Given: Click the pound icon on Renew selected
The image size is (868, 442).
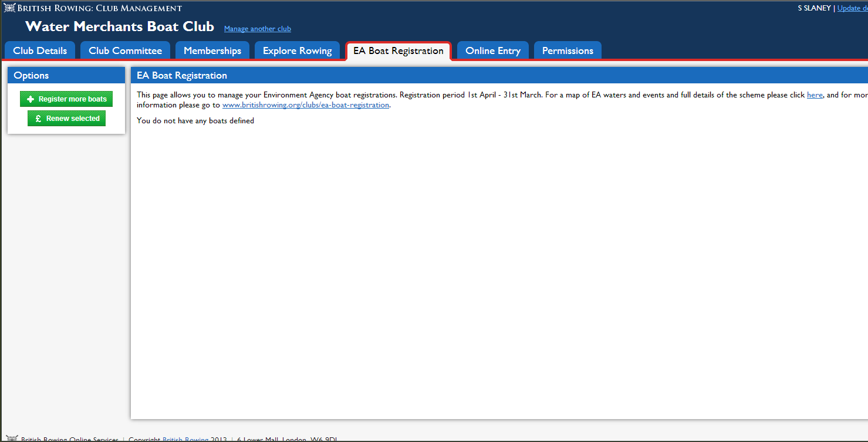Looking at the screenshot, I should pos(38,119).
